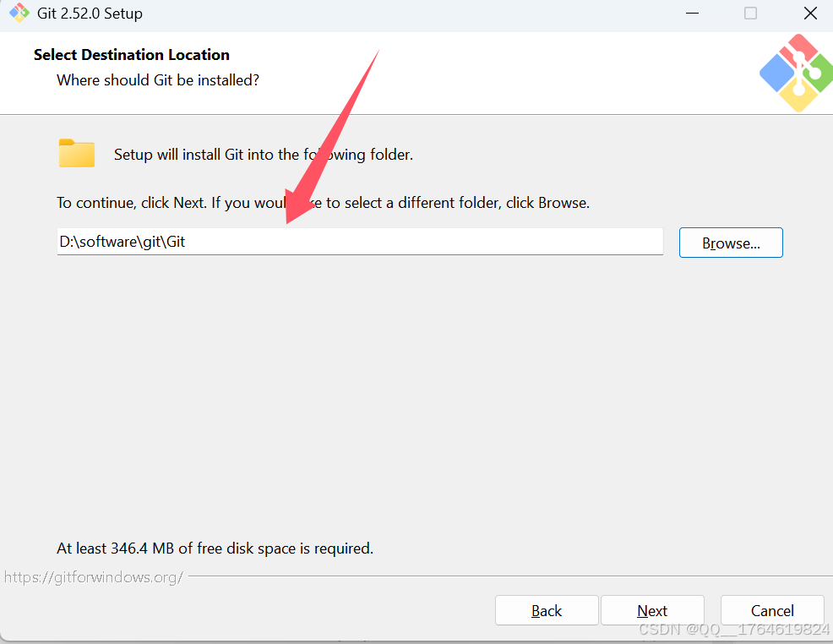Click the 'Setup will install Git' message
The width and height of the screenshot is (833, 644).
tap(264, 155)
